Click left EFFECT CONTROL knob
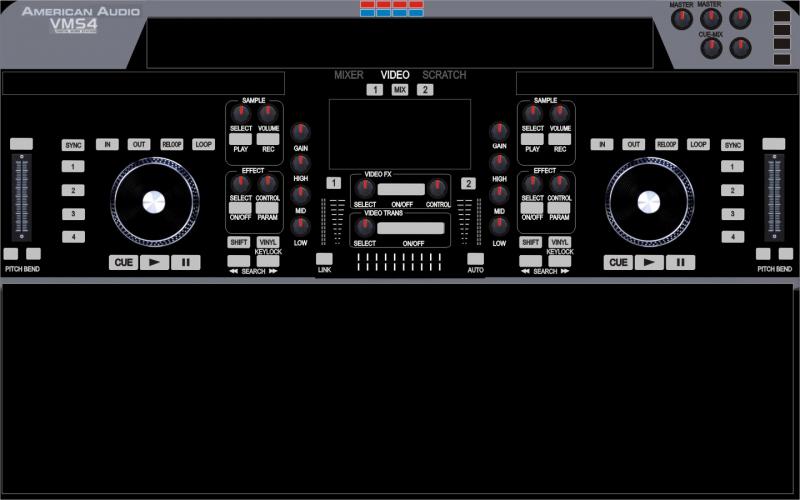Viewport: 800px width, 500px height. [x=267, y=184]
